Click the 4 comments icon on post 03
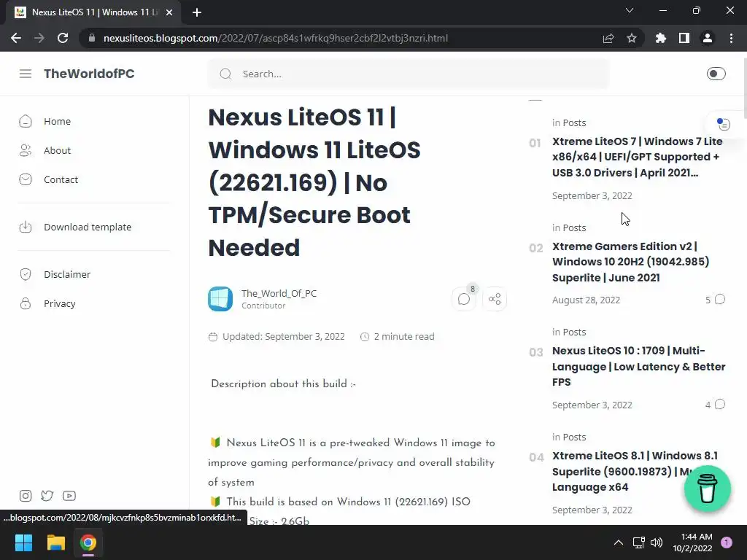Screen dimensions: 747x560 click(720, 404)
